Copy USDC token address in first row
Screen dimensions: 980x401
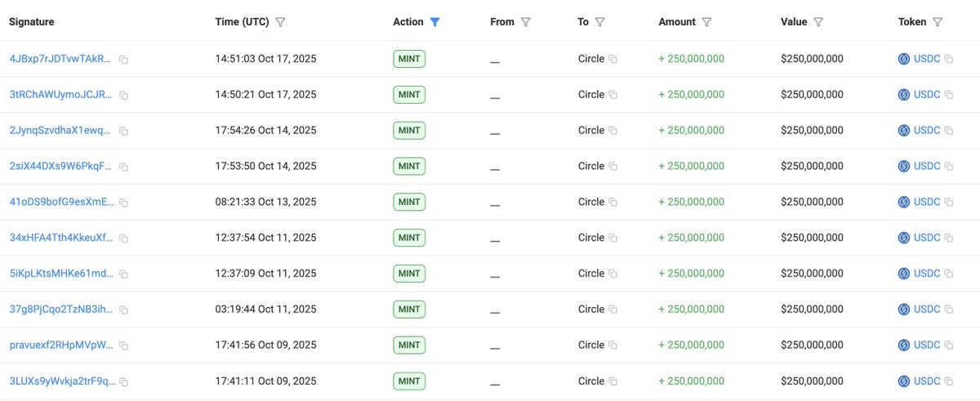tap(949, 60)
